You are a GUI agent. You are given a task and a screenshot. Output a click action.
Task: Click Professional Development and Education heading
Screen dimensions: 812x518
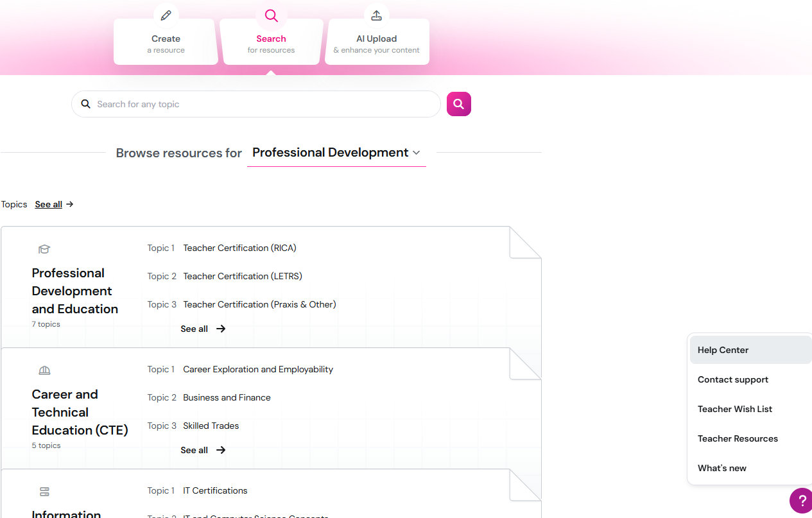[75, 291]
